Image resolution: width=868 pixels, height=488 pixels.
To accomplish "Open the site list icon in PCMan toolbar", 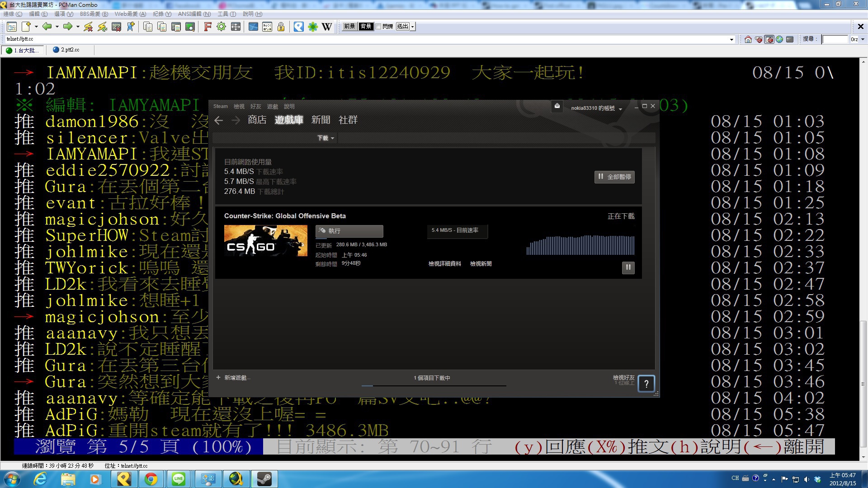I will coord(12,27).
